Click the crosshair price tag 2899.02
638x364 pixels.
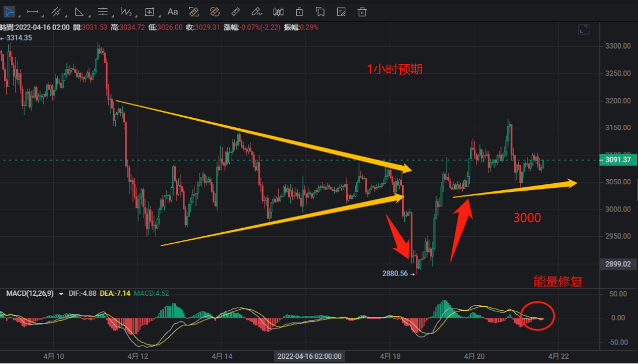coord(618,264)
